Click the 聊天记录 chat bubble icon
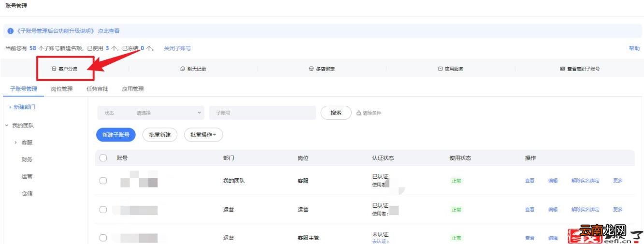Image resolution: width=644 pixels, height=244 pixels. pyautogui.click(x=183, y=69)
